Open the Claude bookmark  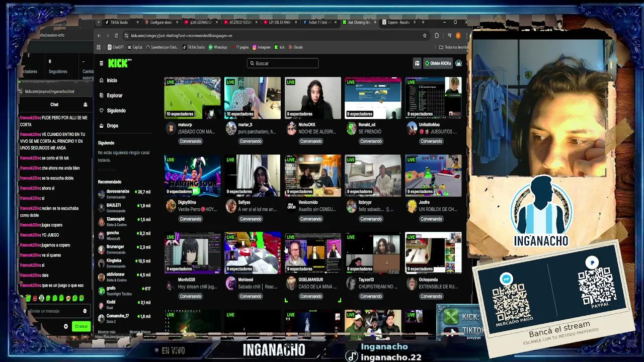[295, 47]
